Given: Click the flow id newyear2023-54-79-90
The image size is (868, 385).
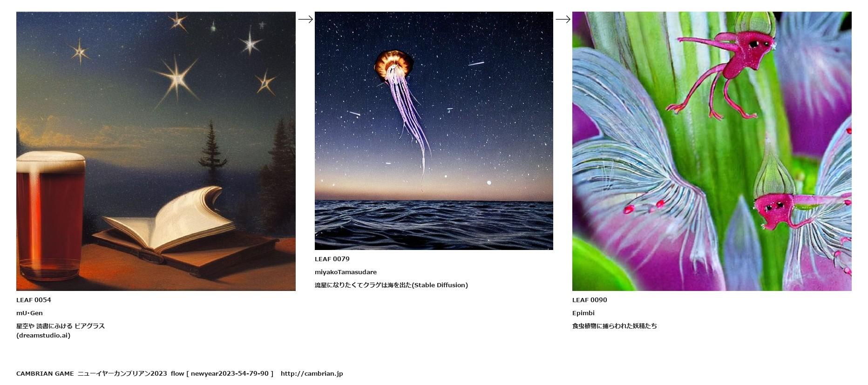Looking at the screenshot, I should [230, 373].
